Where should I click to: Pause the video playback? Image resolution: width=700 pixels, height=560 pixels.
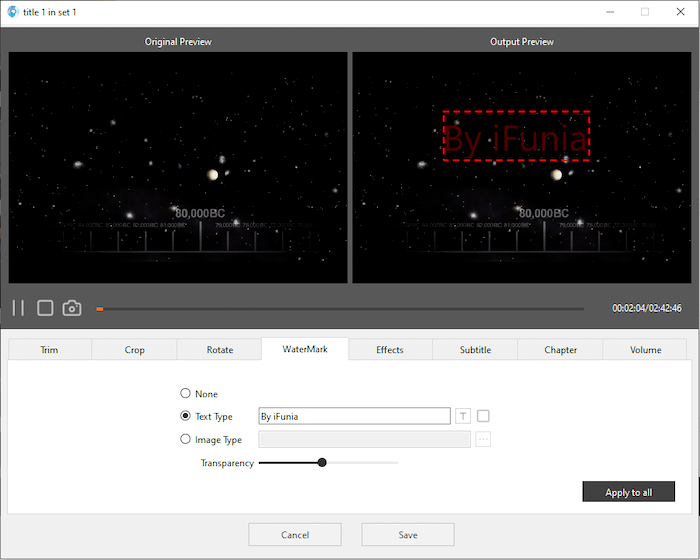(18, 308)
